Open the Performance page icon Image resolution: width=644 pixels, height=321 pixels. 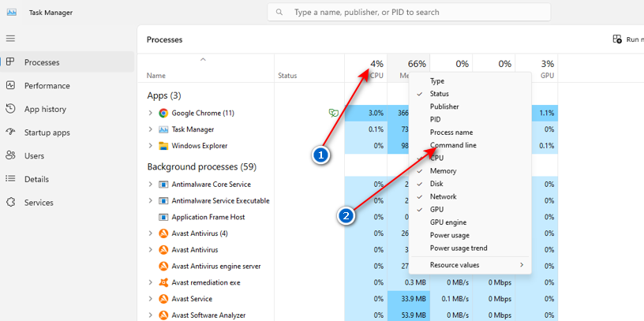click(11, 85)
